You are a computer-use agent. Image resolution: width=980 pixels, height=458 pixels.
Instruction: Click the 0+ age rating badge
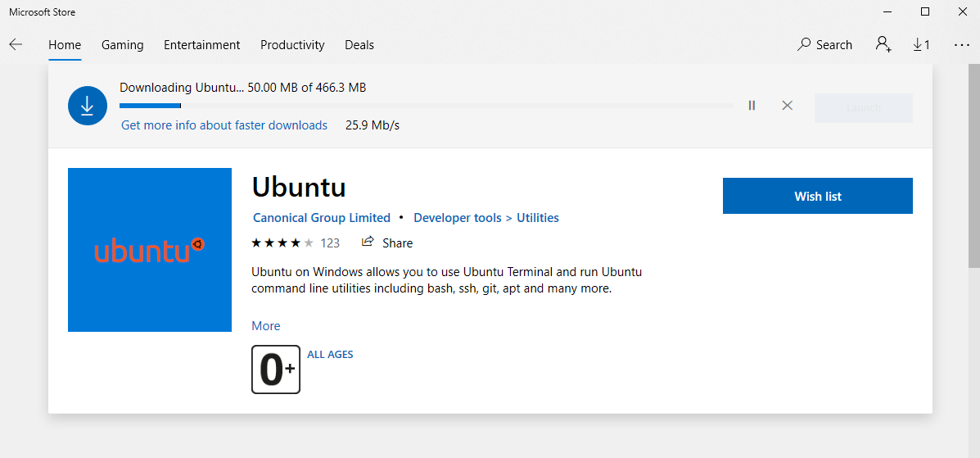[276, 370]
